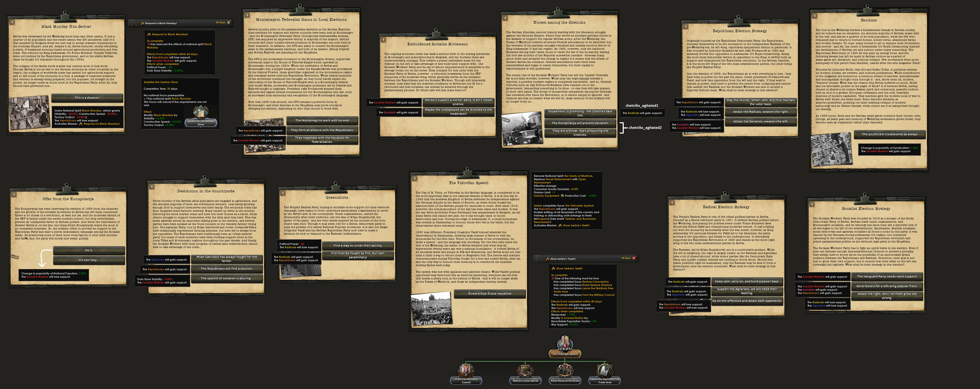Click Unrest among the Chetniks photo
Viewport: 980px width, 389px height.
[x=522, y=129]
